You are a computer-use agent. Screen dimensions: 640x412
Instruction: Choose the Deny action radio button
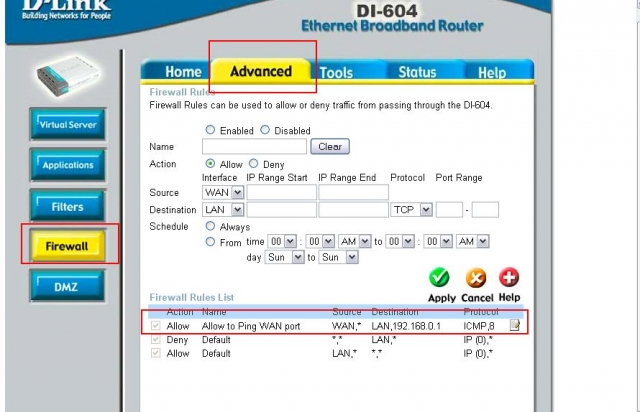pos(254,164)
